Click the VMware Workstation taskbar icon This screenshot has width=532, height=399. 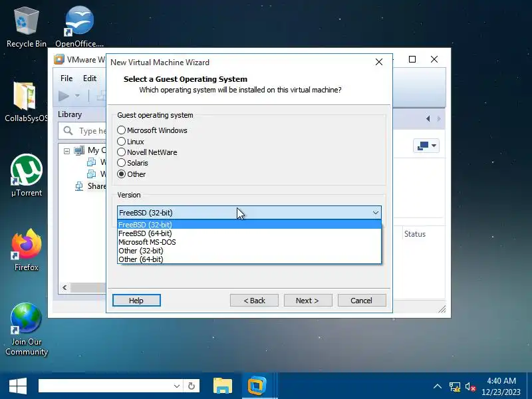coord(257,386)
